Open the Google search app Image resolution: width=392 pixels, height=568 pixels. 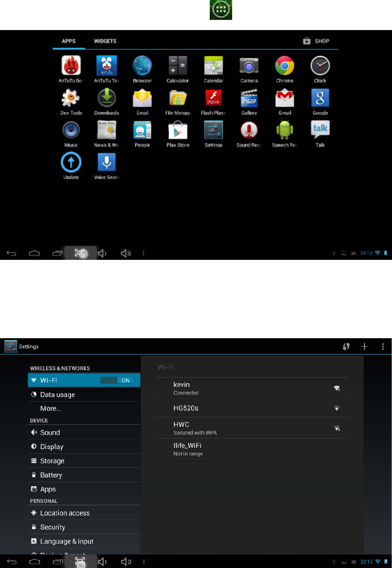(x=320, y=101)
